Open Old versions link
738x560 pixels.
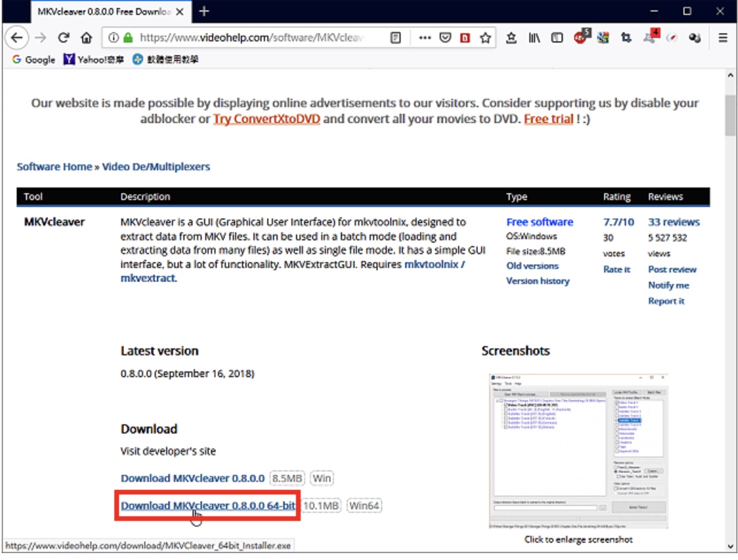532,266
